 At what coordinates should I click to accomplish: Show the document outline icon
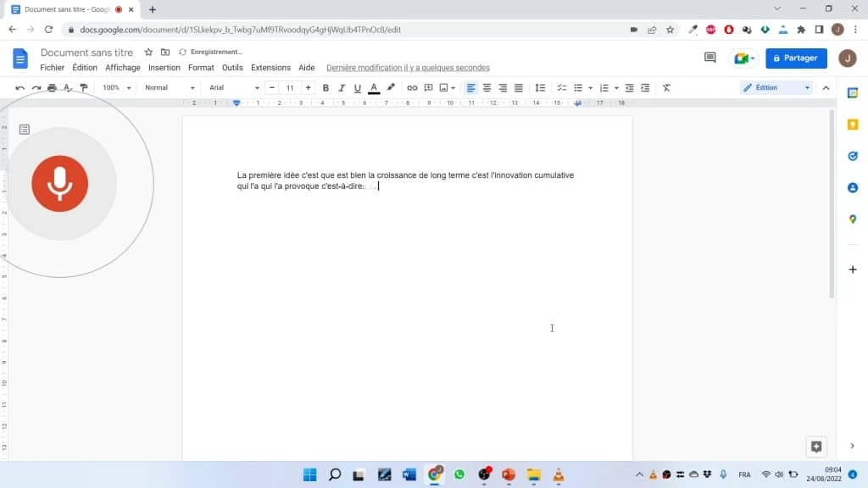[x=25, y=130]
